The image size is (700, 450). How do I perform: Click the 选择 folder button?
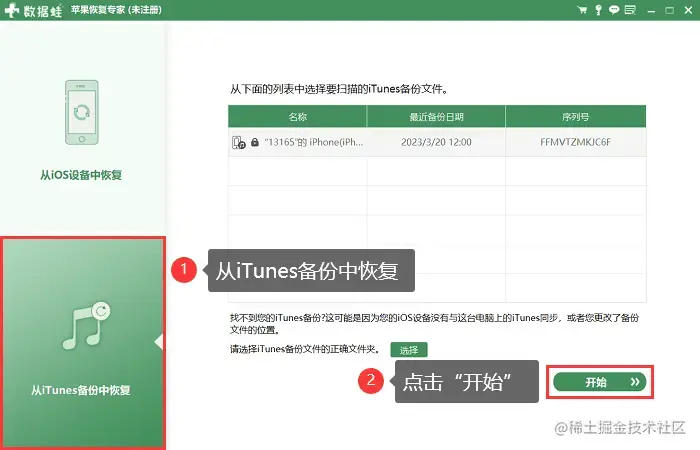point(409,350)
